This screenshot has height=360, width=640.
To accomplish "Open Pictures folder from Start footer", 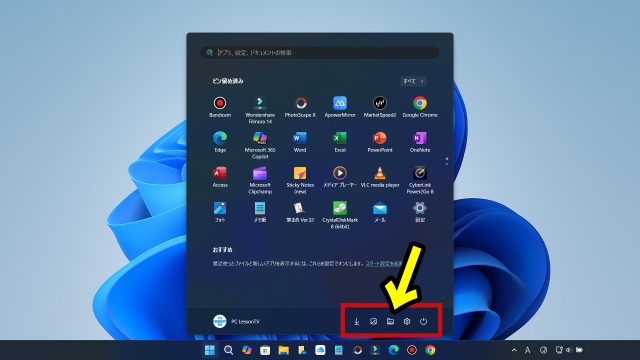I will pyautogui.click(x=373, y=322).
